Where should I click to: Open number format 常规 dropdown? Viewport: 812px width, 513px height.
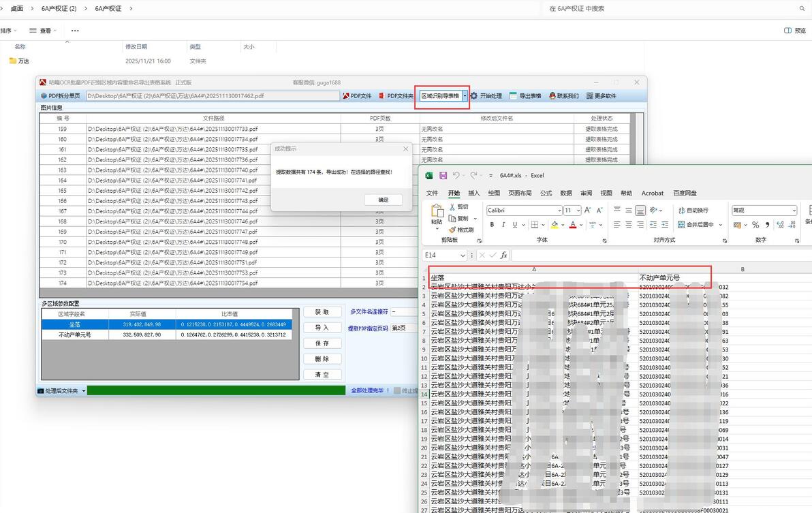coord(794,211)
